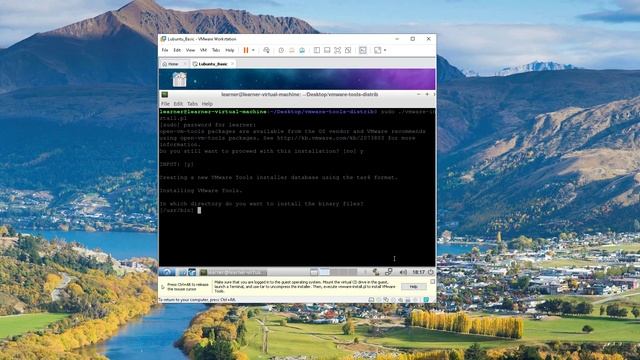Open terminal File menu
The image size is (640, 360).
[165, 104]
